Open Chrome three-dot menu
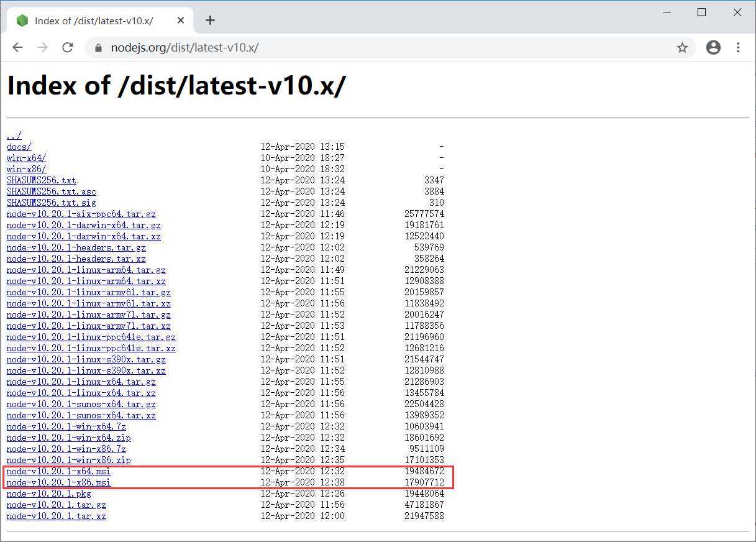 (x=738, y=47)
